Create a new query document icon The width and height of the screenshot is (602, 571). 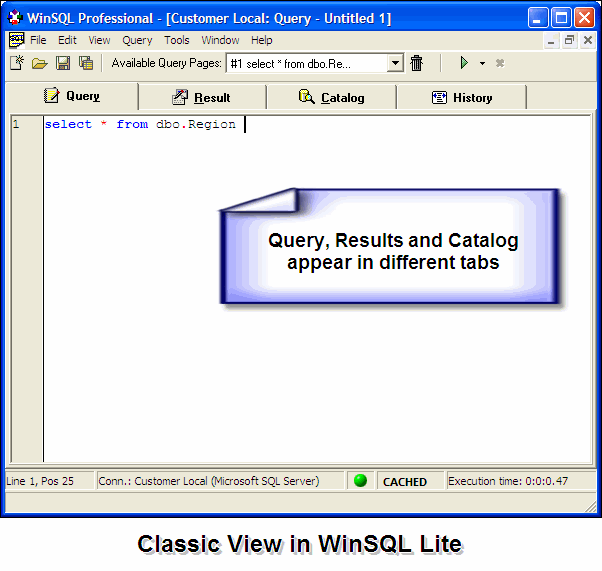point(17,63)
